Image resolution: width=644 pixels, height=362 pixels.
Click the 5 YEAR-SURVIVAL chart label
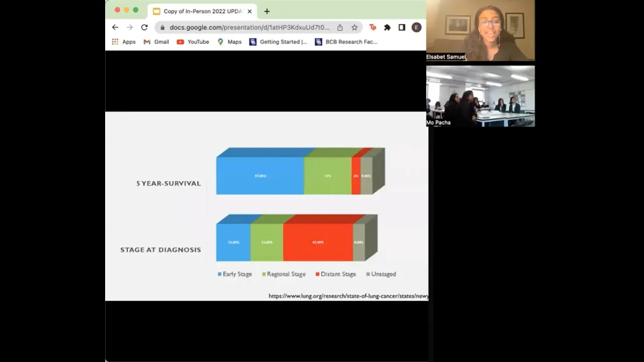pos(169,184)
